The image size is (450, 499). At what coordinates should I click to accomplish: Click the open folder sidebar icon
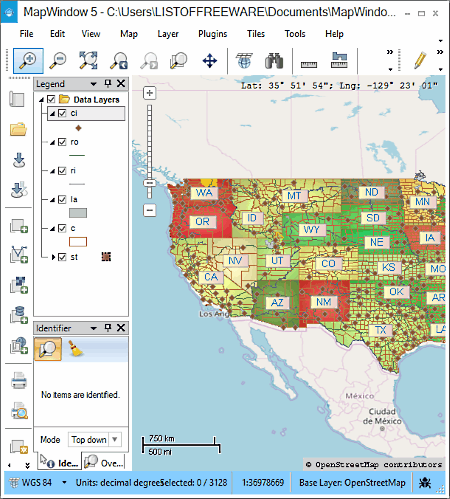tap(18, 129)
